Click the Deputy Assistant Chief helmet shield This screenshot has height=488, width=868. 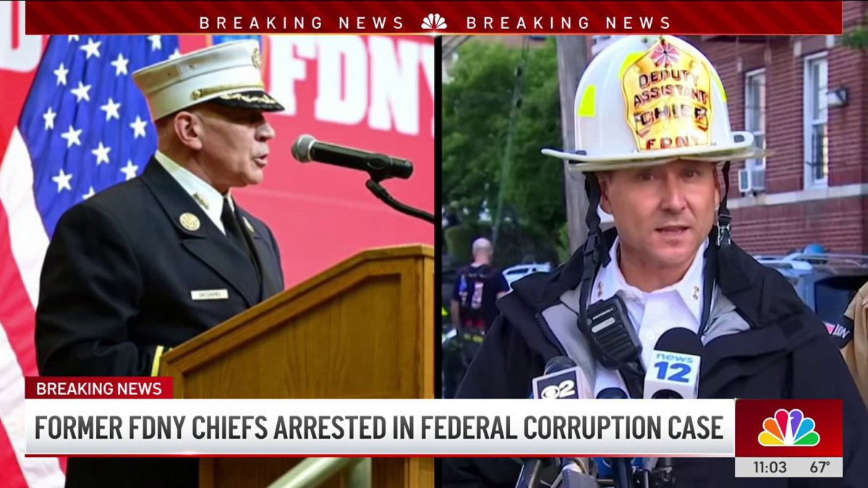coord(666,95)
